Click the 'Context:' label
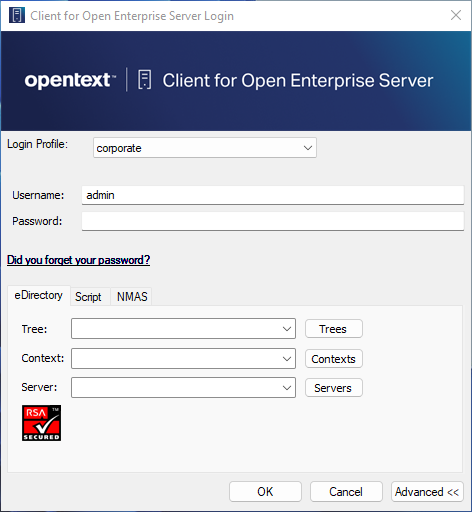Viewport: 472px width, 512px height. pyautogui.click(x=43, y=358)
